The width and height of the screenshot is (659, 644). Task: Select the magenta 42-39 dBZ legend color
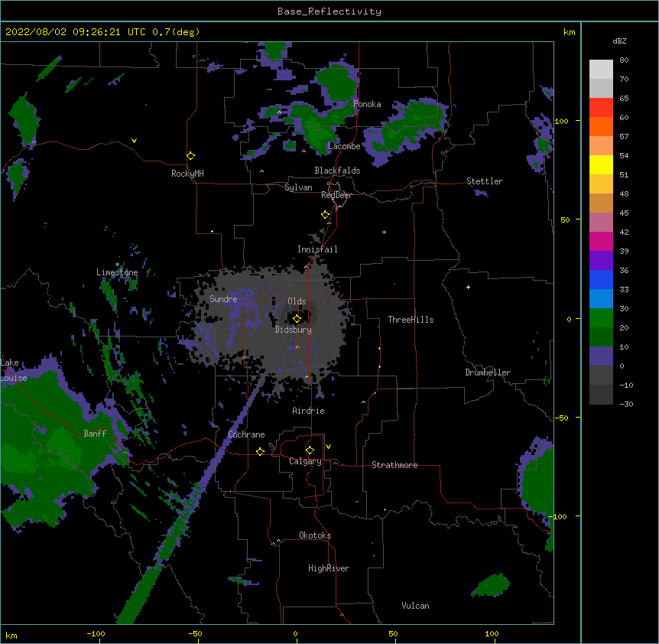coord(601,242)
